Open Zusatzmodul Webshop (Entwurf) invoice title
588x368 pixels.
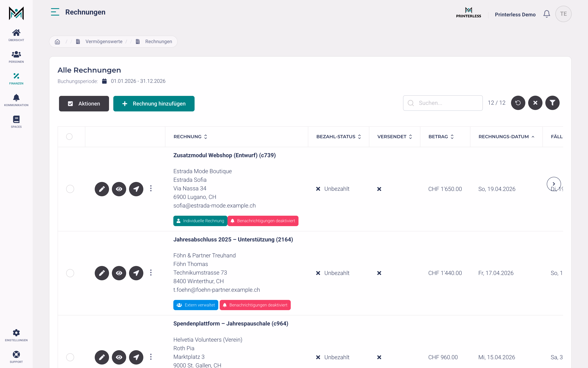[225, 155]
